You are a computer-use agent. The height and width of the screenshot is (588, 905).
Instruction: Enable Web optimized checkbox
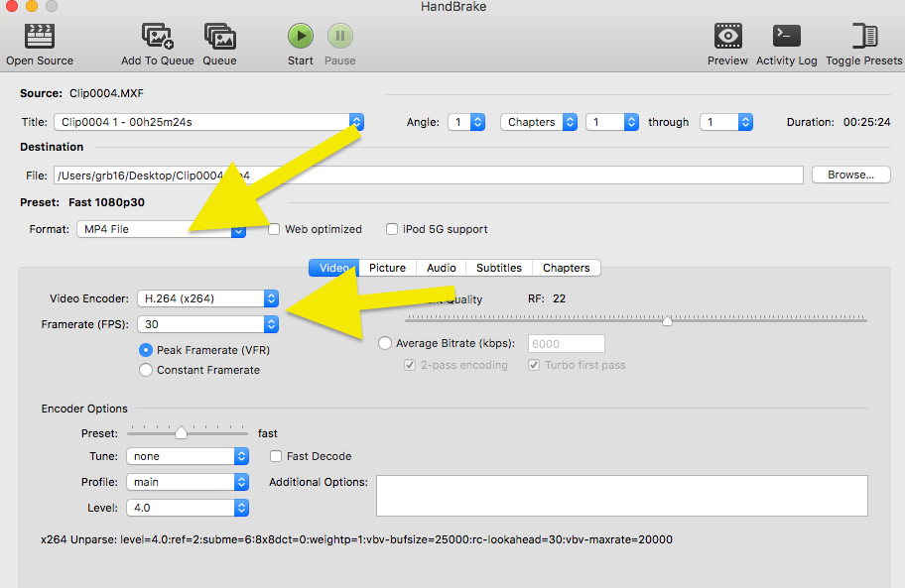point(274,229)
